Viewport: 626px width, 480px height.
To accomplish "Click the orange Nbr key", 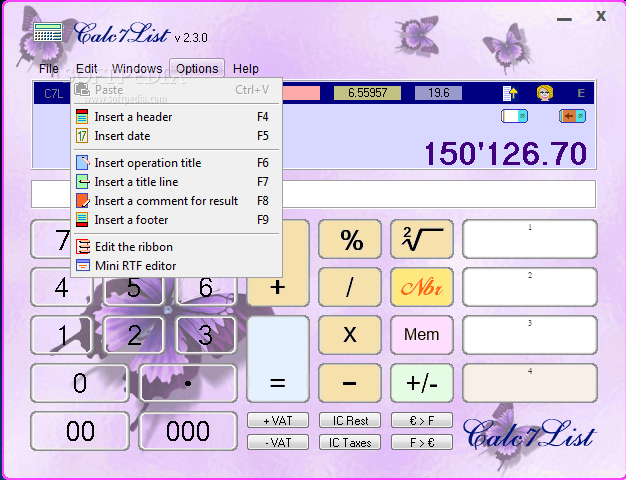I will coord(422,287).
